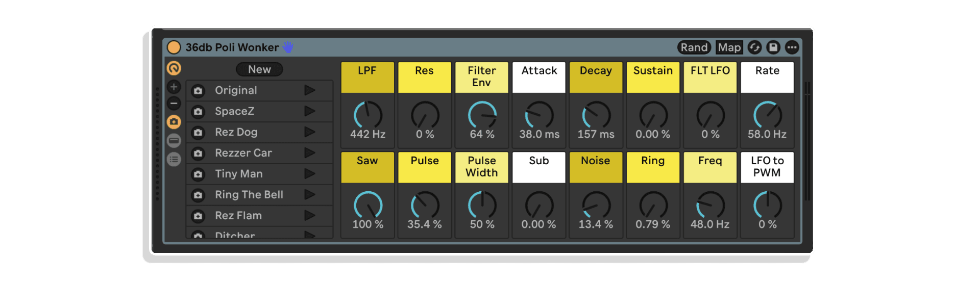
Task: Toggle macro controls visibility icon
Action: coord(174,68)
